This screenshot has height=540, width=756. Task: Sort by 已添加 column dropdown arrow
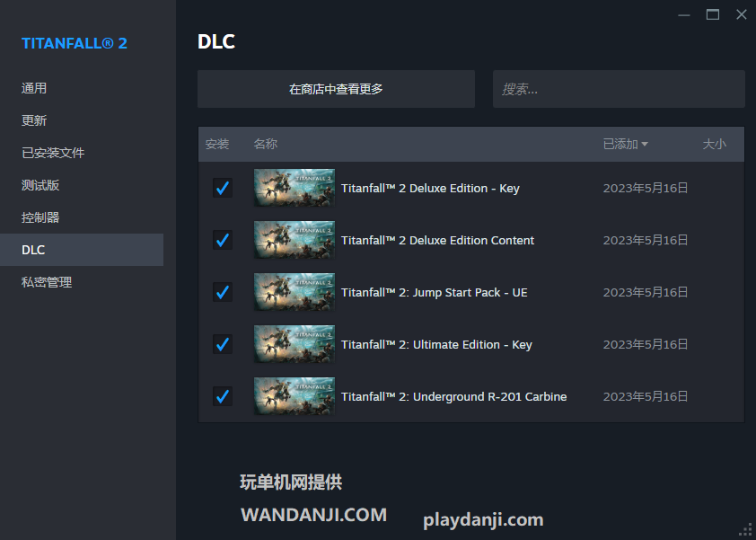click(645, 144)
